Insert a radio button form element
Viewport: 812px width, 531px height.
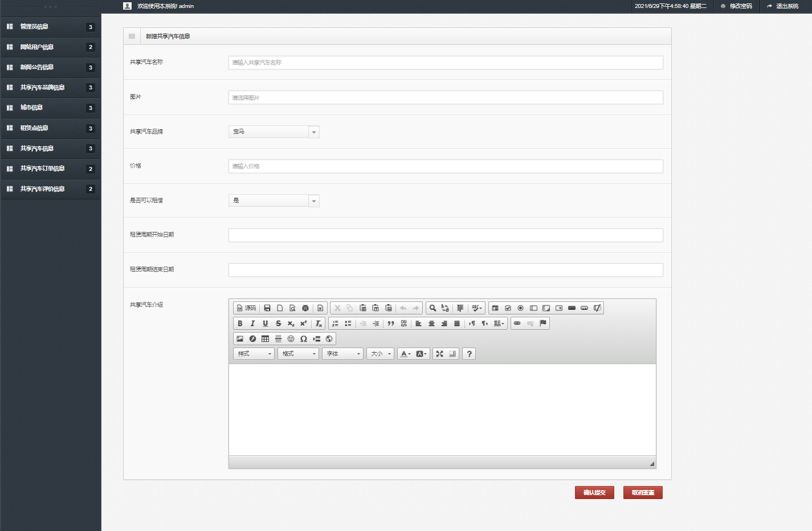point(520,308)
